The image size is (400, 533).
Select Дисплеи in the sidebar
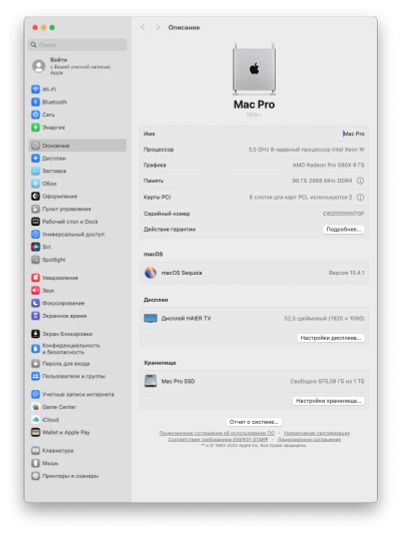click(x=49, y=158)
